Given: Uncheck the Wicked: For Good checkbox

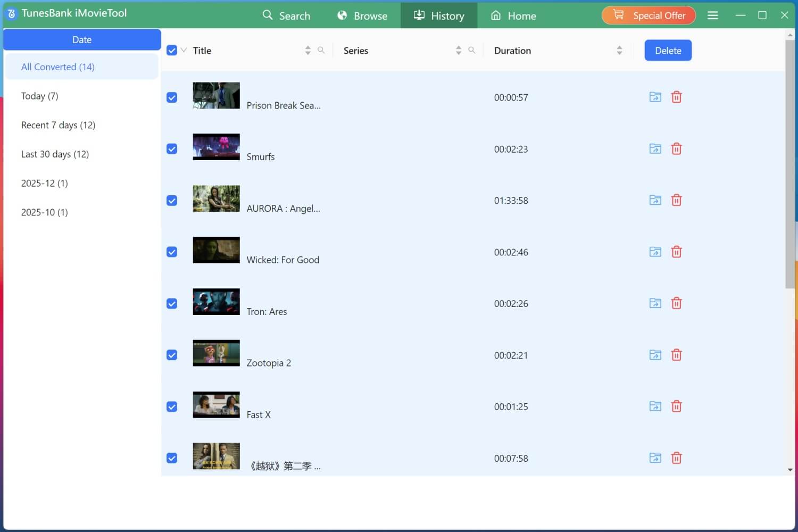Looking at the screenshot, I should pyautogui.click(x=172, y=252).
